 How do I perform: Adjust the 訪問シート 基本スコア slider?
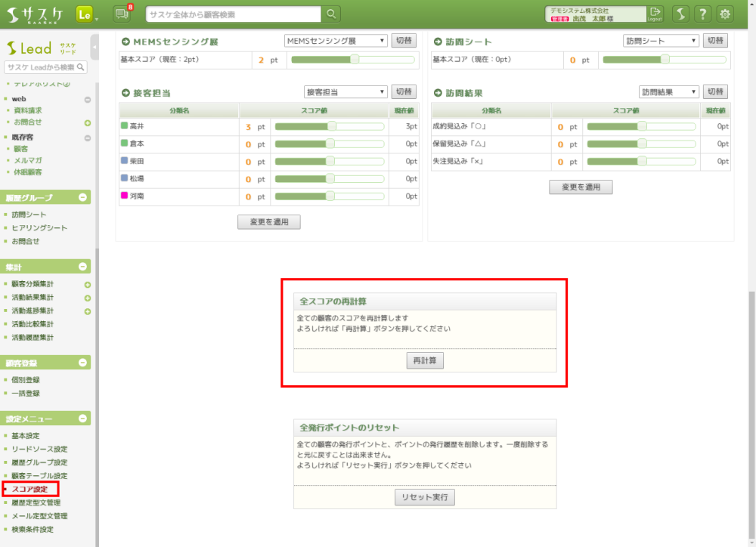(665, 60)
